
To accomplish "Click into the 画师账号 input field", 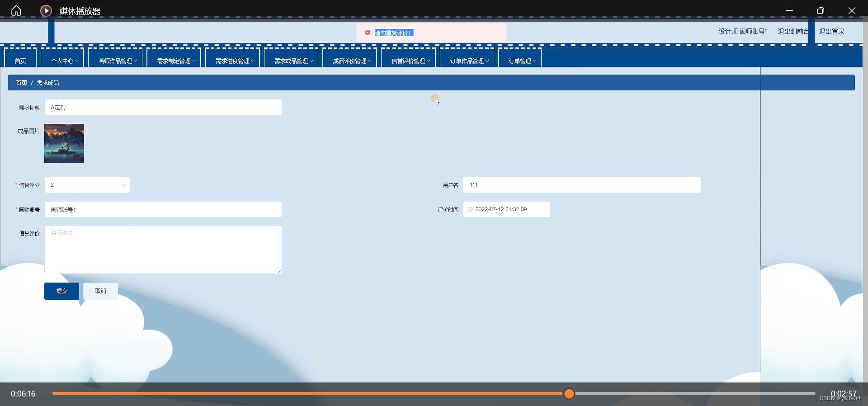I will [x=163, y=209].
